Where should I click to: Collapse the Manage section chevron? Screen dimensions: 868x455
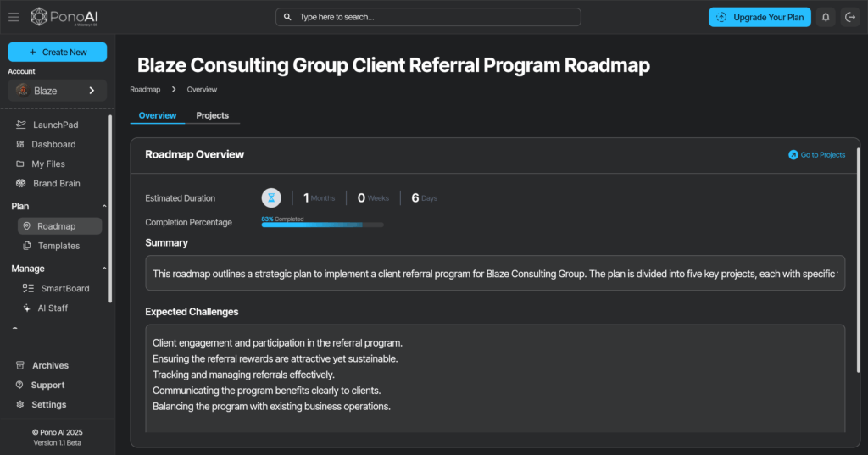tap(104, 269)
